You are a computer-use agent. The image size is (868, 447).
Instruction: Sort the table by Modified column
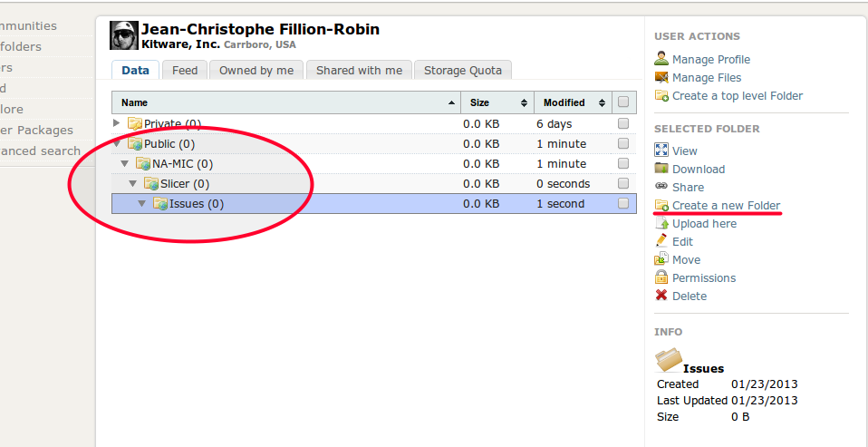[564, 102]
